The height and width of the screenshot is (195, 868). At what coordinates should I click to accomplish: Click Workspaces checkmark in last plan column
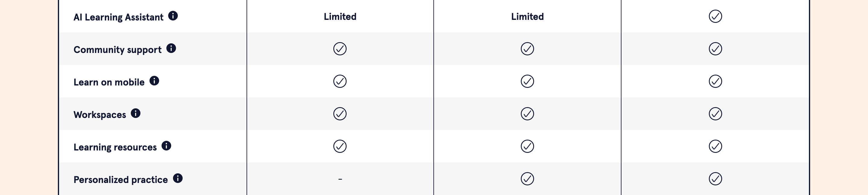coord(715,114)
